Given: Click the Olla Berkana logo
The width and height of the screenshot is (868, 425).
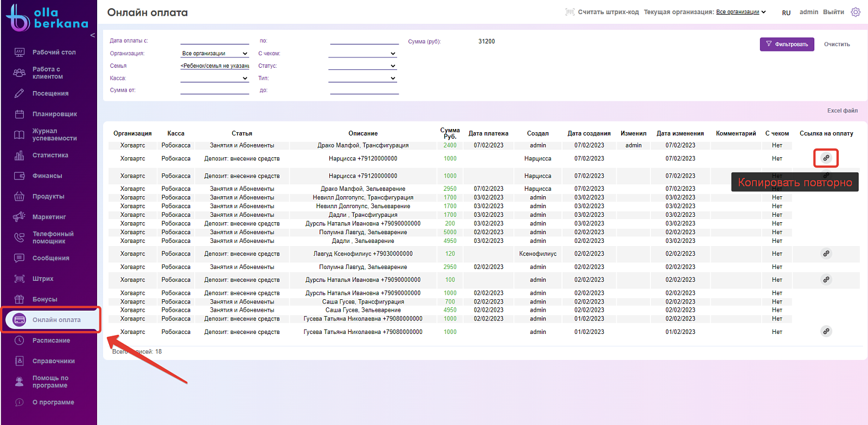Looking at the screenshot, I should tap(47, 18).
